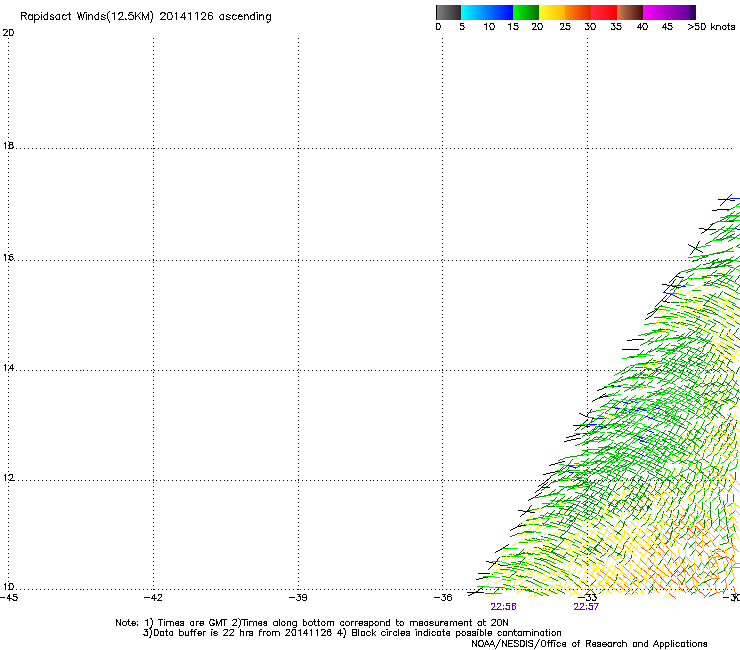740x650 pixels.
Task: Click the purple time stamp 22:56
Action: tap(503, 607)
